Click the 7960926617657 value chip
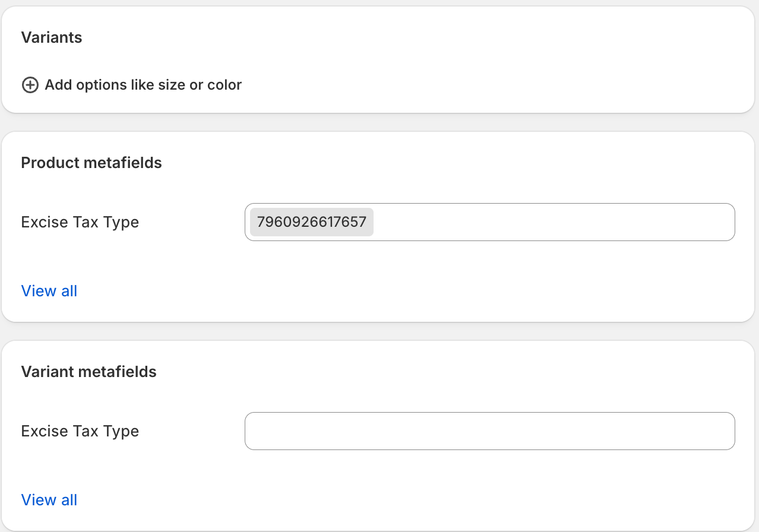 tap(312, 222)
